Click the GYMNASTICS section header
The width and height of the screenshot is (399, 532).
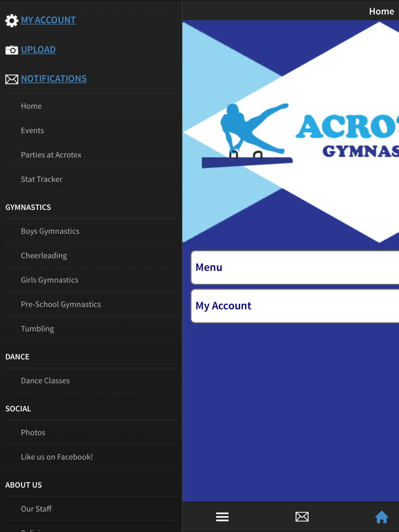(28, 207)
